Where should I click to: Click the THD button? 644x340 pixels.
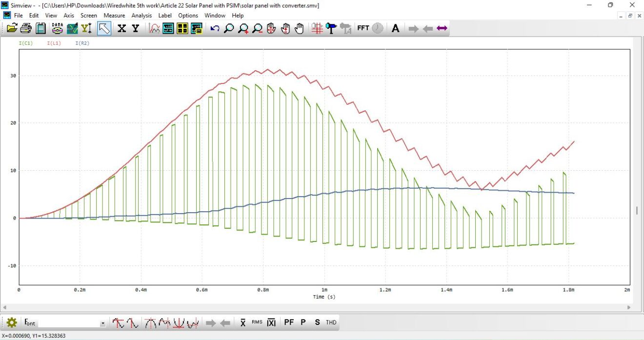coord(330,322)
